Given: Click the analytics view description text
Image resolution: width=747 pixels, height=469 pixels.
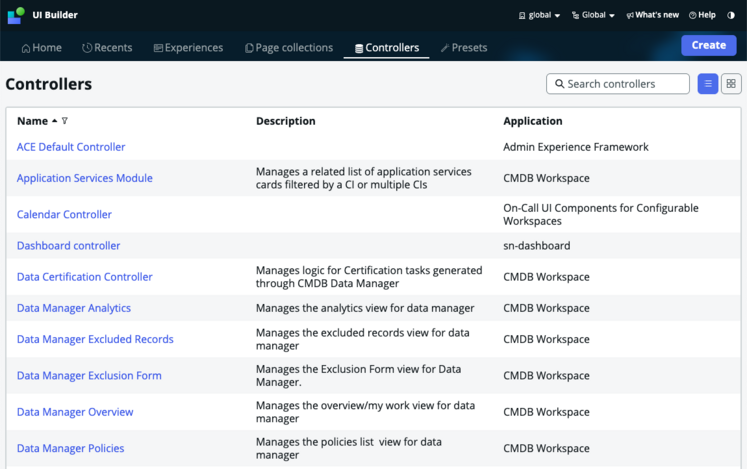Looking at the screenshot, I should 365,308.
